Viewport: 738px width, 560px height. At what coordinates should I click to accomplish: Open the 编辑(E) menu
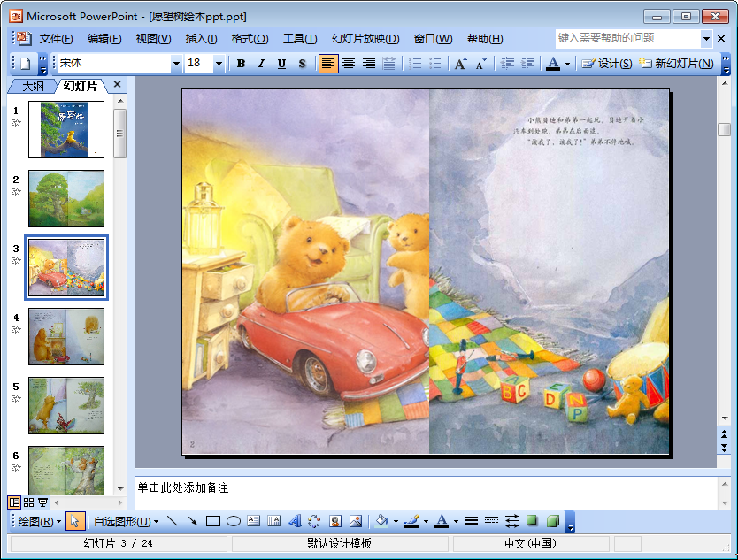104,39
